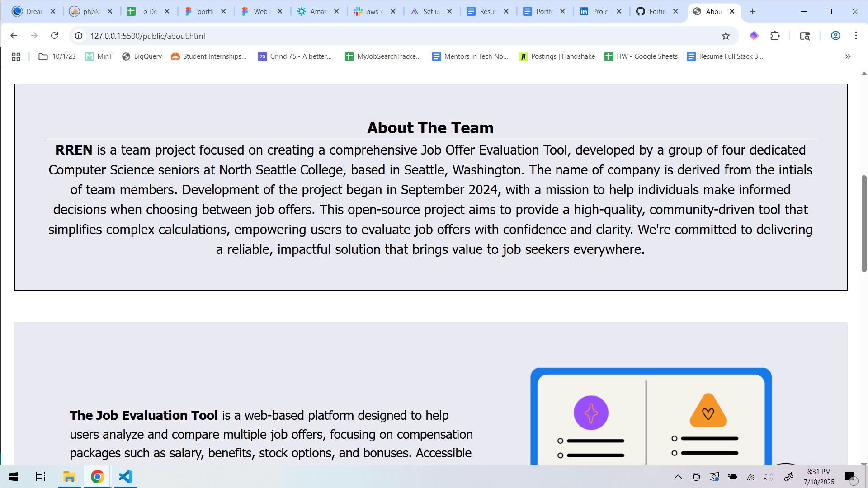Screen dimensions: 868x488
Task: Reload the about page
Action: (x=54, y=36)
